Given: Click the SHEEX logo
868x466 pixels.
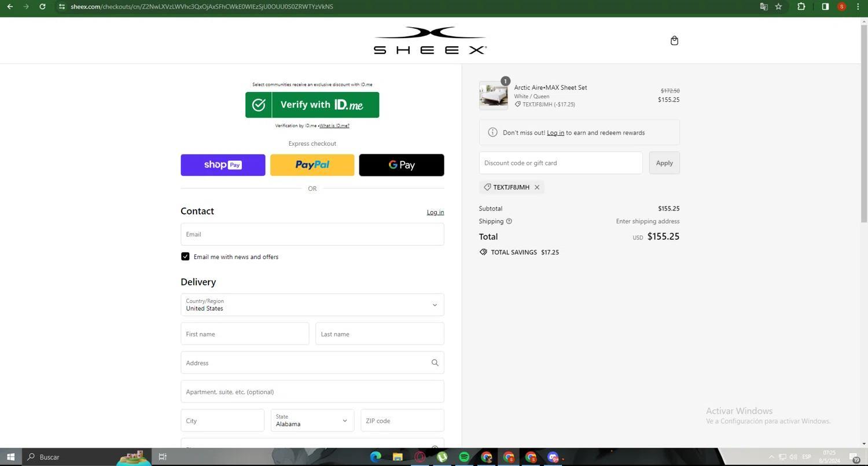Looking at the screenshot, I should (x=430, y=40).
